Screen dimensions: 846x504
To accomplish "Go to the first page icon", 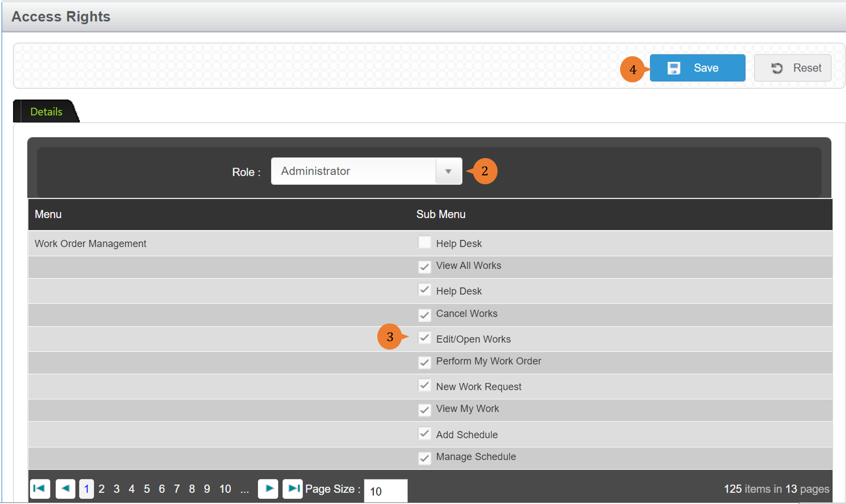I will point(40,489).
